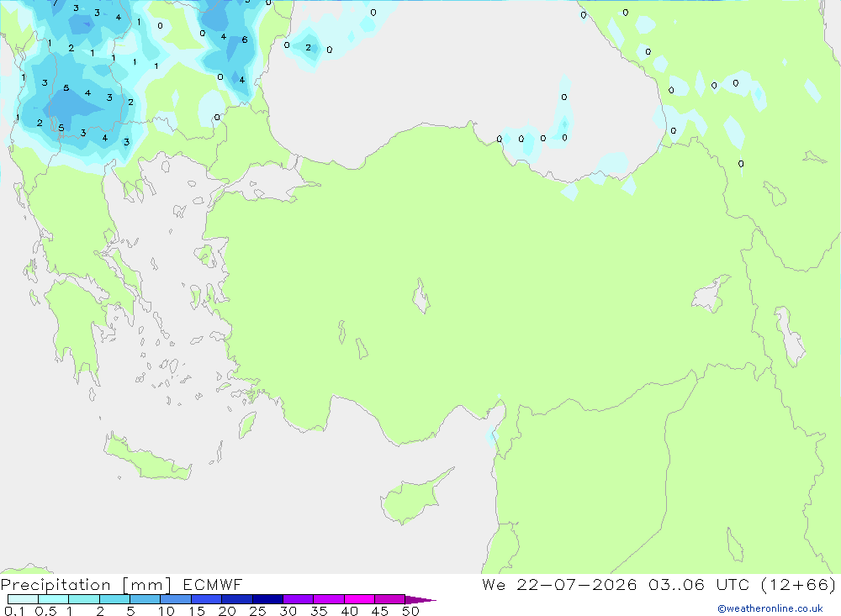
Task: Click the island of Crete on the map
Action: coord(147,460)
